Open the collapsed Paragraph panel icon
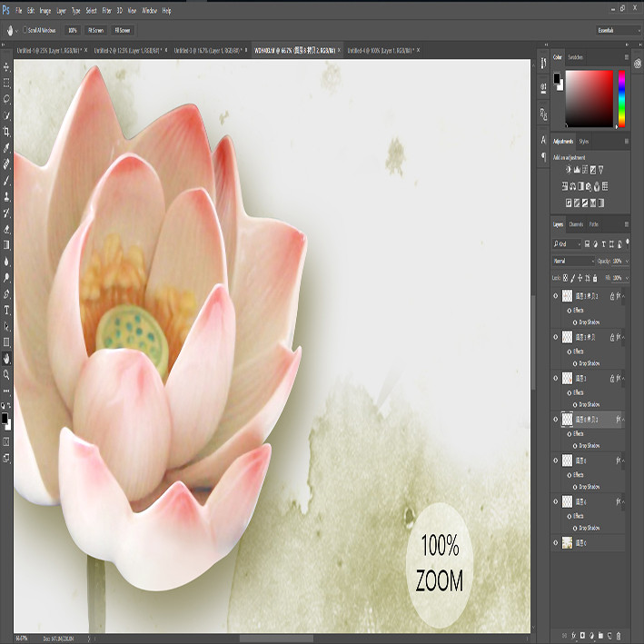Viewport: 644px width, 644px height. click(543, 156)
